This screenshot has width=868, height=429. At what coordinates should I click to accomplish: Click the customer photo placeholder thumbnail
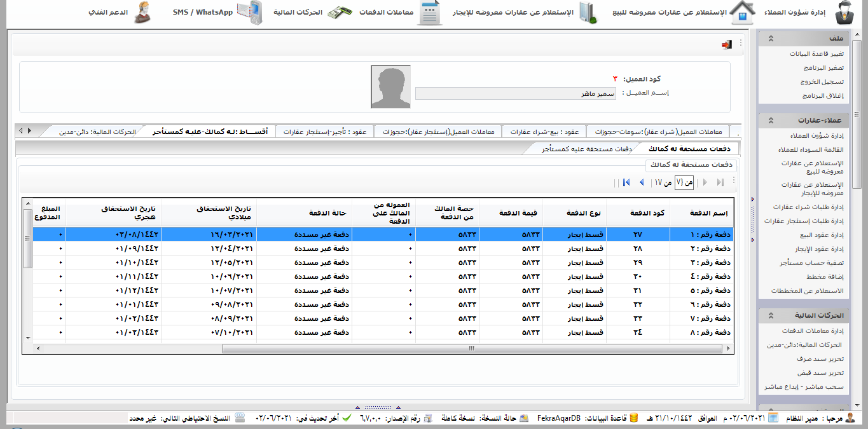391,87
